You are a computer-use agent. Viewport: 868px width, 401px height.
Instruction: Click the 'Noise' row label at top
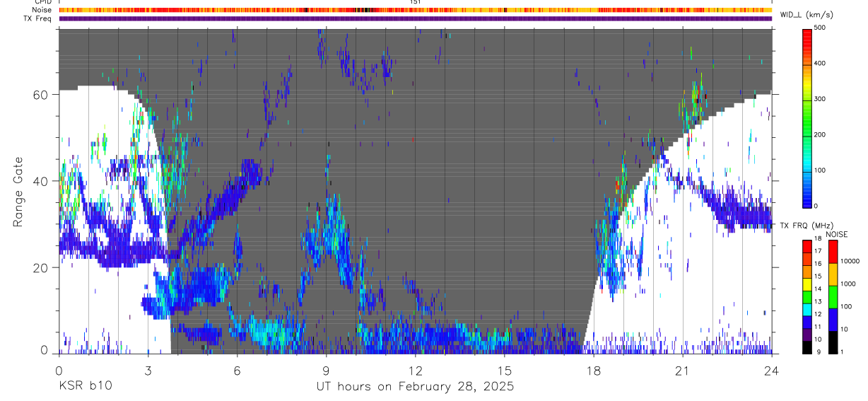click(x=42, y=10)
